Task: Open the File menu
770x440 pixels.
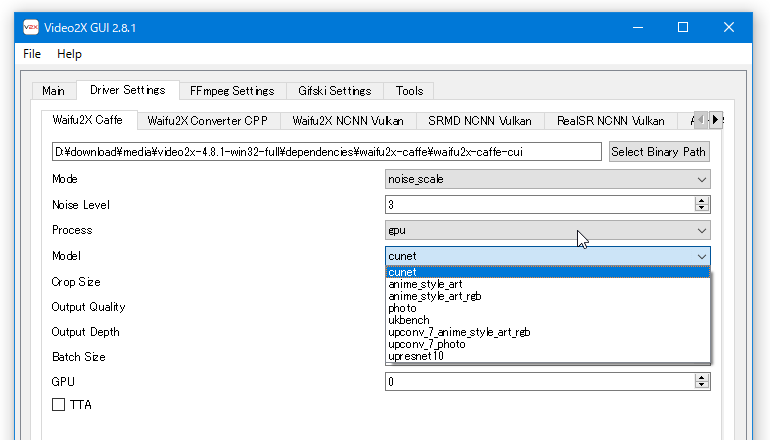Action: click(x=32, y=54)
